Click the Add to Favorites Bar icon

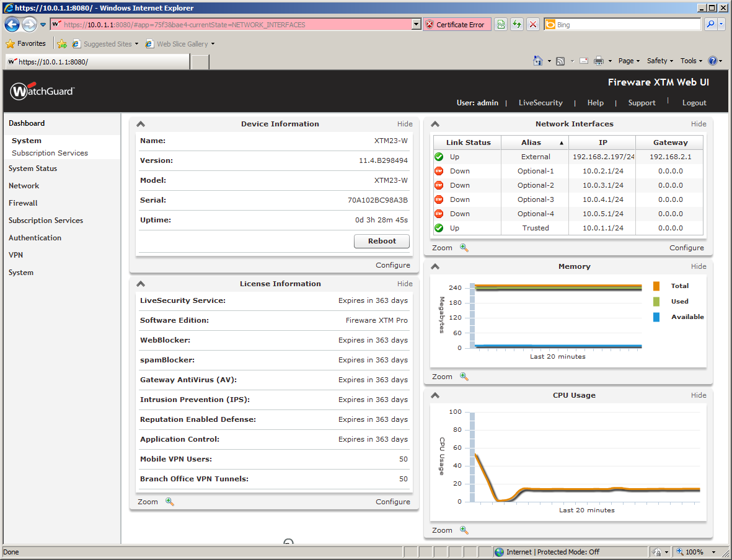tap(61, 44)
